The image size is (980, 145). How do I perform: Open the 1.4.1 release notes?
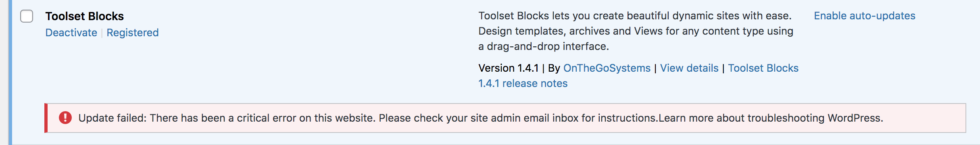(523, 83)
